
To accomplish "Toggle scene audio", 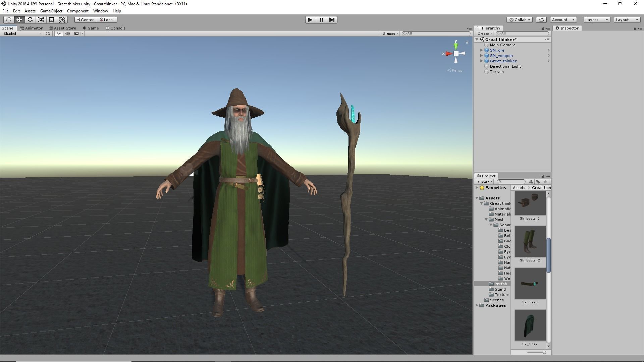I will click(x=67, y=34).
